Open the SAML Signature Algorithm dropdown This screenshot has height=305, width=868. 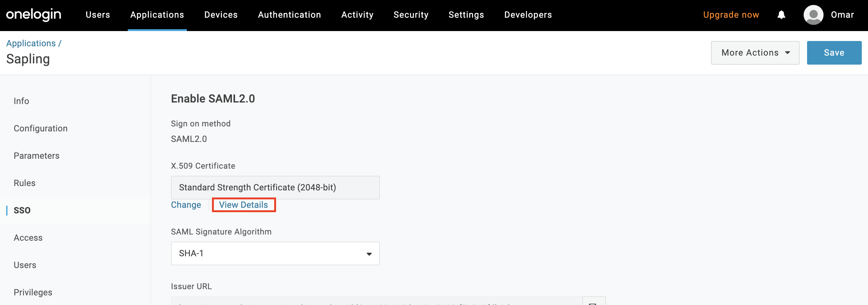[x=275, y=253]
